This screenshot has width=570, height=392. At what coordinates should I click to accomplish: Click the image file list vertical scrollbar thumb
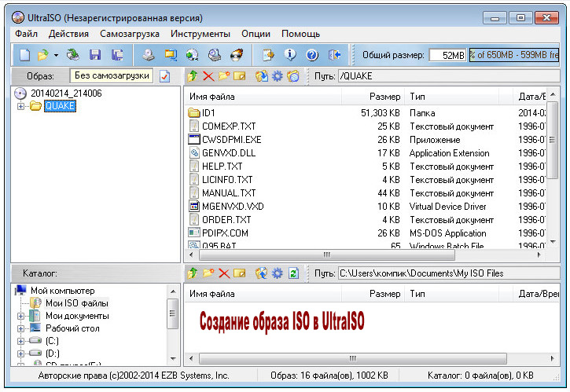tap(553, 140)
